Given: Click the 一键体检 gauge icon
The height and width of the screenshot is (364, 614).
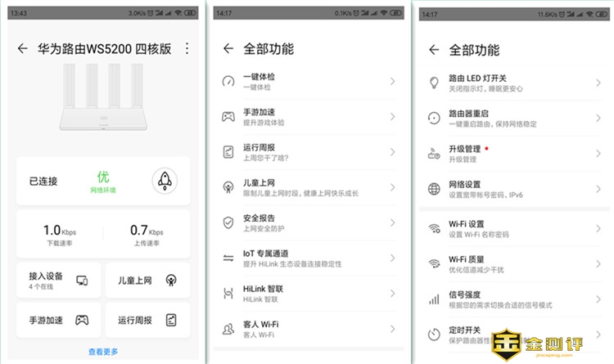Looking at the screenshot, I should (x=228, y=82).
